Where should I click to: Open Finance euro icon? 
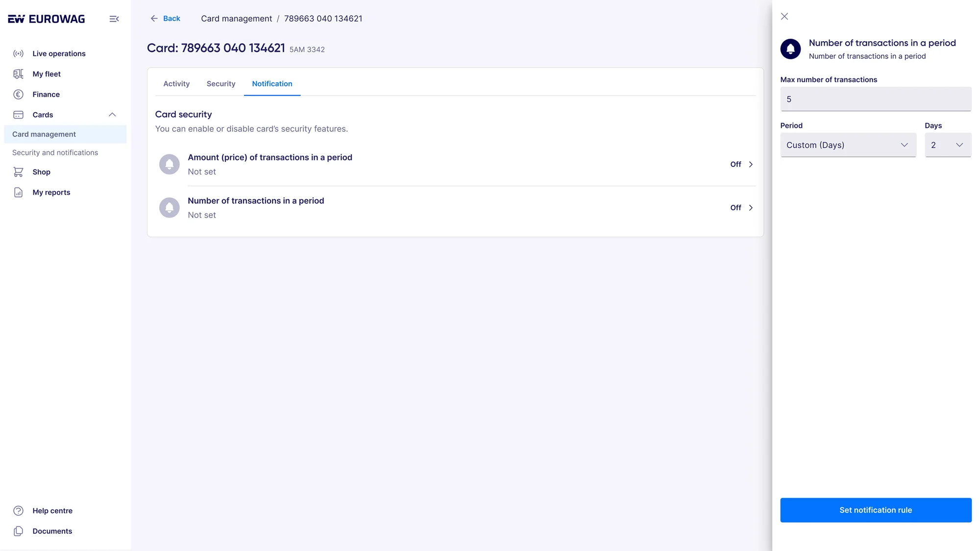(18, 95)
